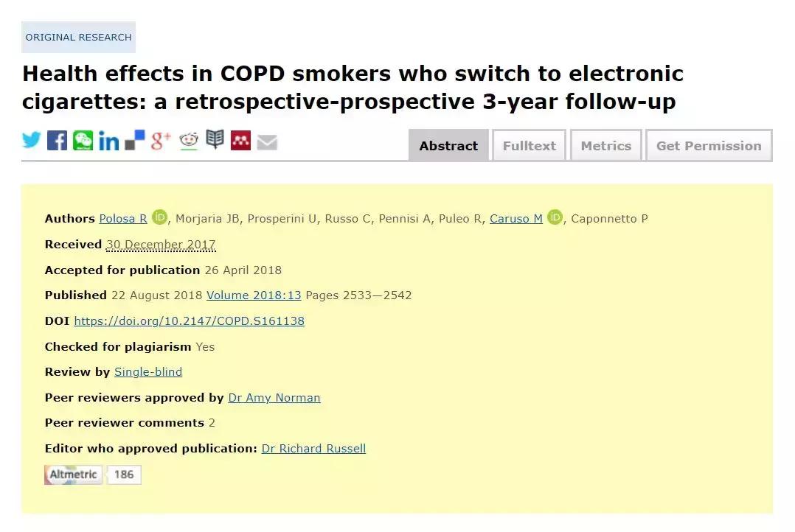The width and height of the screenshot is (795, 532).
Task: Open Caruso M's ORCID profile
Action: (555, 218)
